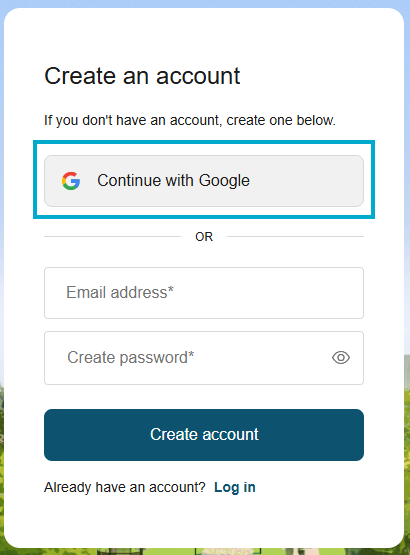Click the word "Google" in the button
Viewport: 410px width, 555px height.
pos(224,181)
